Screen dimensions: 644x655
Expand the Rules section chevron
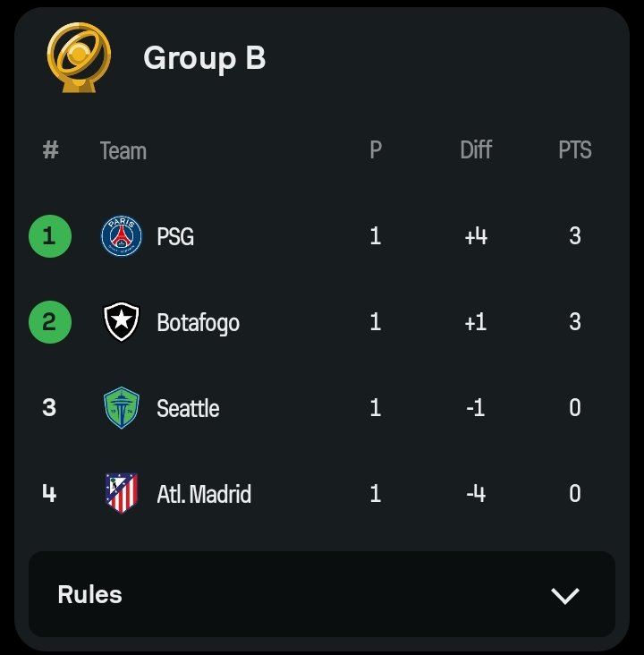click(x=564, y=596)
